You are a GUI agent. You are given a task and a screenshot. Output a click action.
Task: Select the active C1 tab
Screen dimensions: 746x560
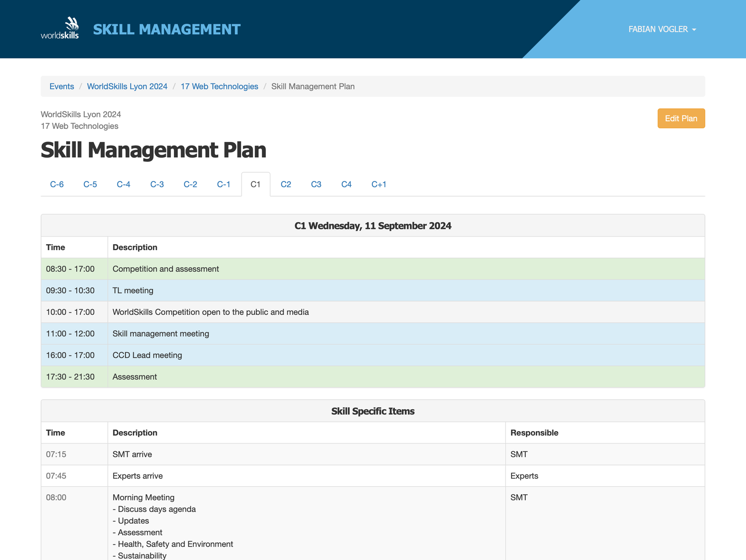coord(256,184)
